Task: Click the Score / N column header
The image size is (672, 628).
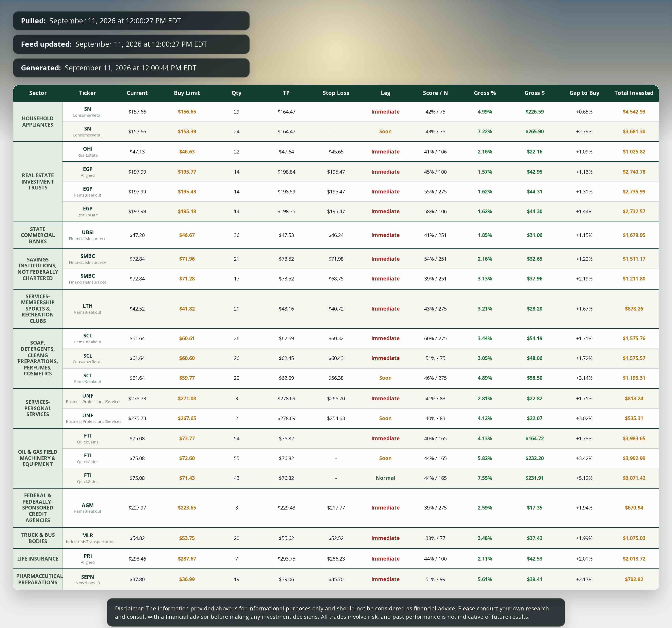Action: (435, 93)
